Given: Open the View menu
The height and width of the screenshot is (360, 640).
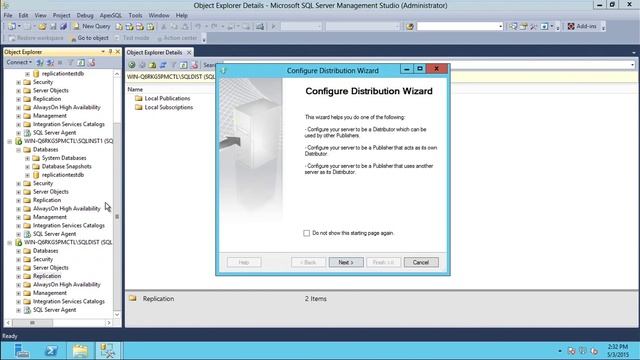Looking at the screenshot, I should tap(40, 16).
